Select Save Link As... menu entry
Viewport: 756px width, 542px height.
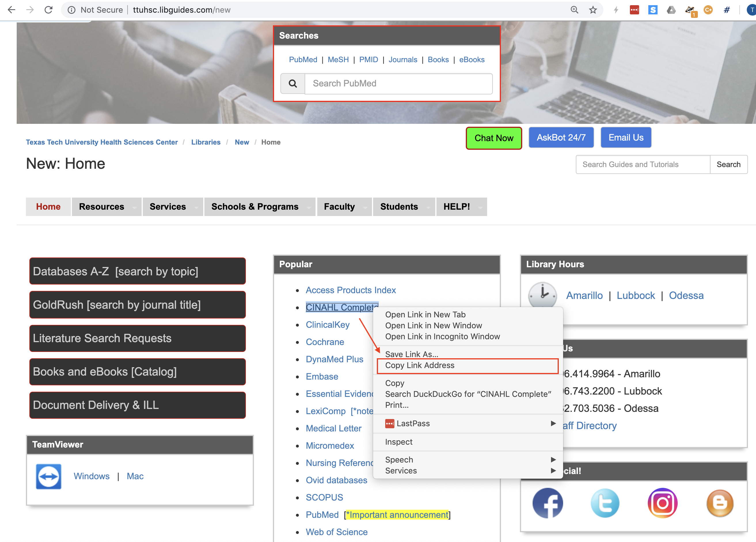point(468,354)
